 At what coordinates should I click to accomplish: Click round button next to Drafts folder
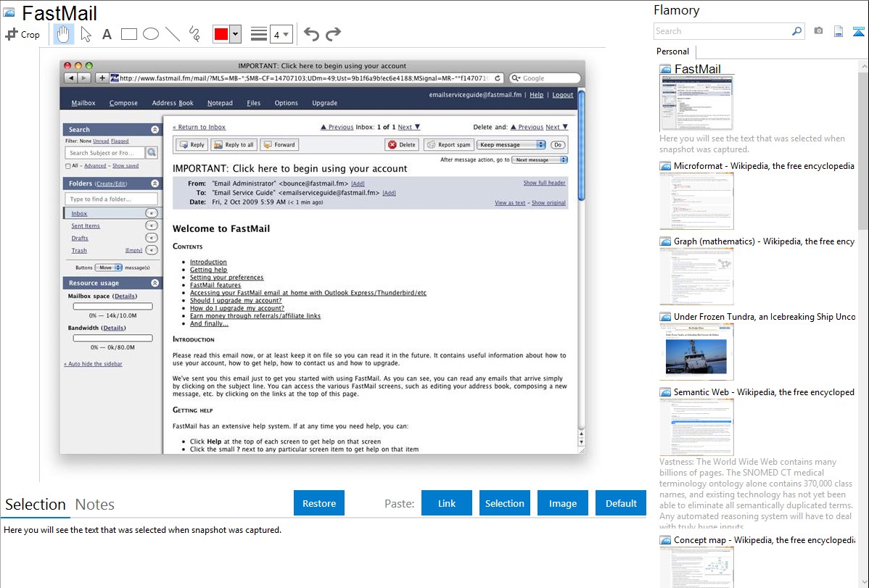(x=152, y=238)
